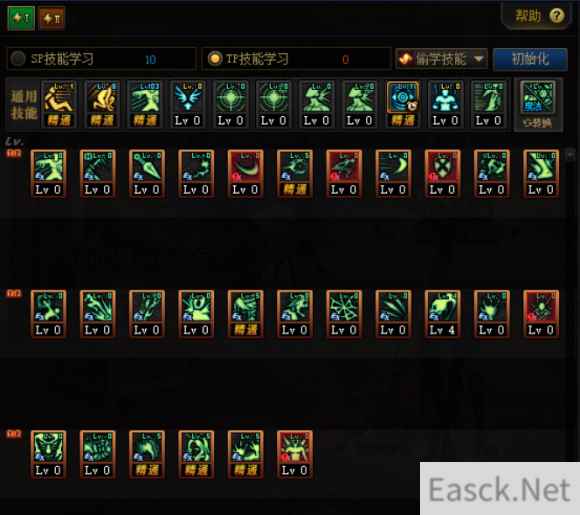580x515 pixels.
Task: Click the blue target skill with clock badge
Action: pyautogui.click(x=403, y=104)
